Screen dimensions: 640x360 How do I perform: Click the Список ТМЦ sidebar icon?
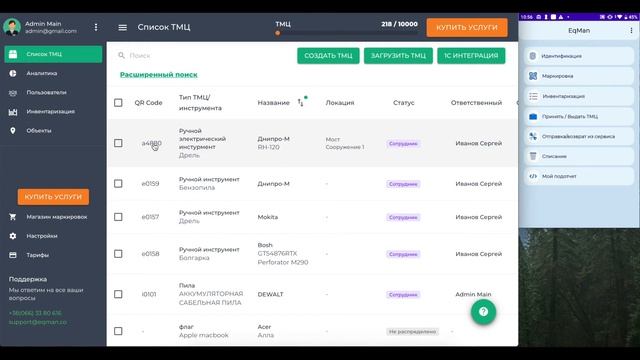[x=13, y=54]
